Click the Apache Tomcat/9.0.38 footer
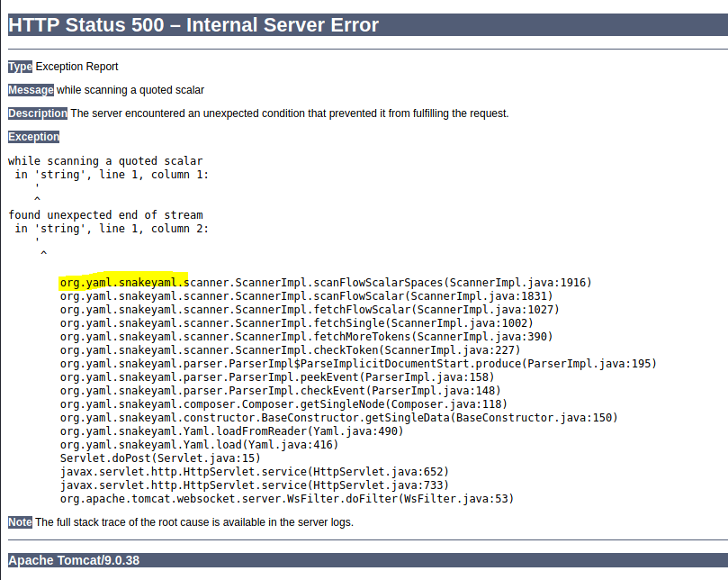Image resolution: width=728 pixels, height=580 pixels. [75, 560]
